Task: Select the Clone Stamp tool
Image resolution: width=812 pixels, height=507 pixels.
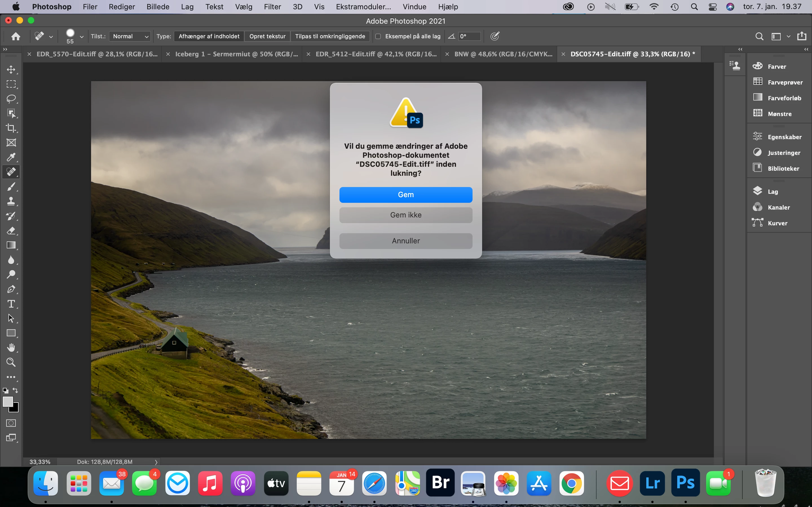Action: (11, 201)
